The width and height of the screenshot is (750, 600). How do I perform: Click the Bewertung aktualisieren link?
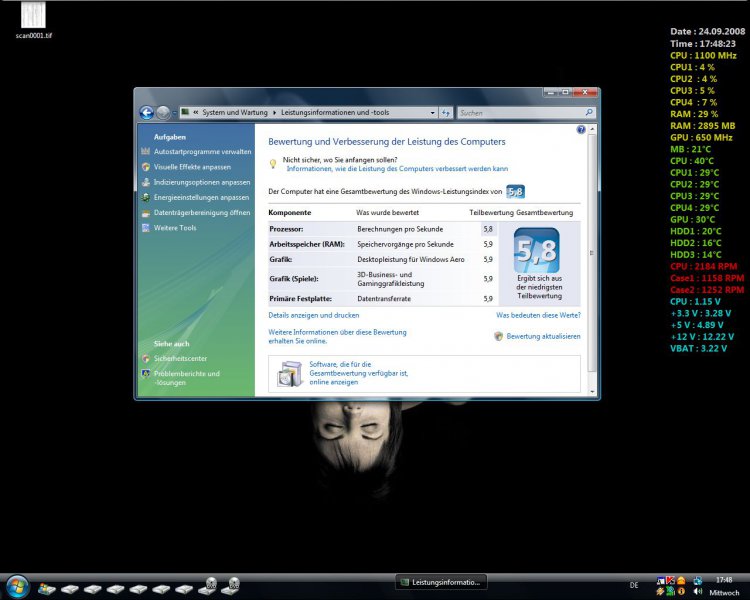pyautogui.click(x=543, y=336)
